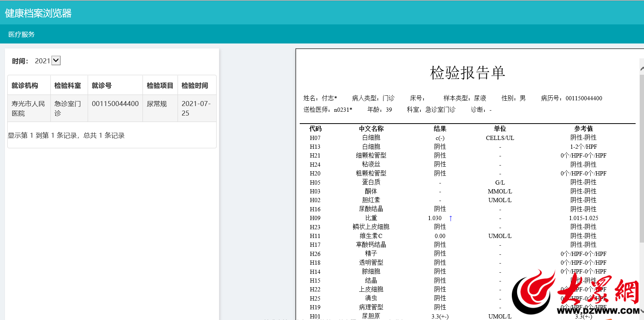This screenshot has height=320, width=644.
Task: Click the 病人类型：门诊 field
Action: (373, 98)
